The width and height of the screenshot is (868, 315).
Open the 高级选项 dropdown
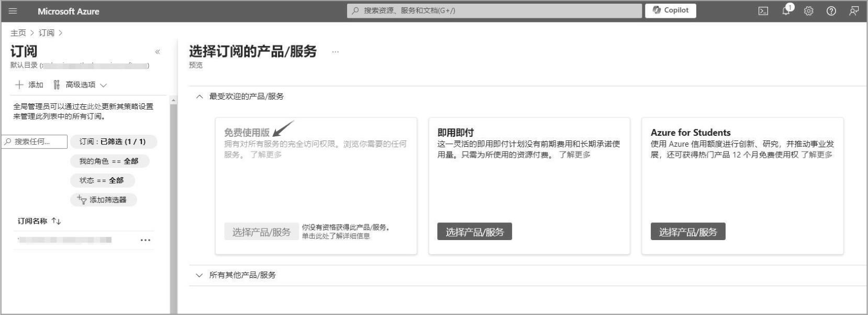point(80,85)
